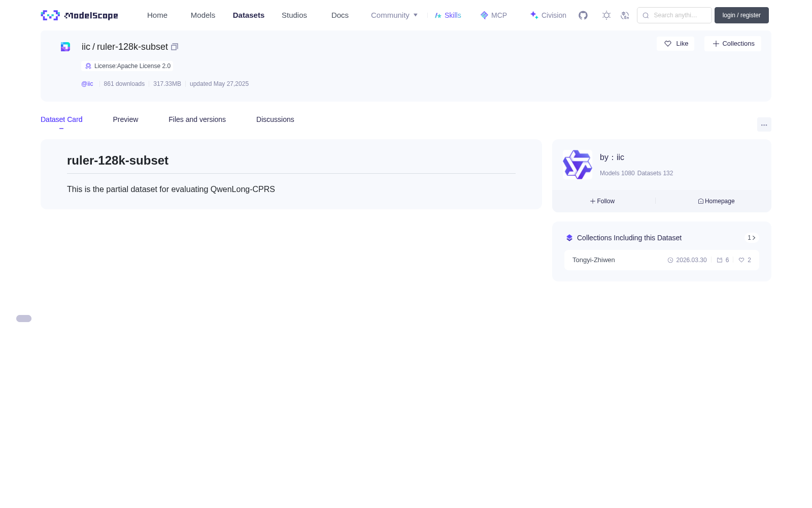Click the search magnifier icon
This screenshot has height=508, width=812.
(646, 15)
